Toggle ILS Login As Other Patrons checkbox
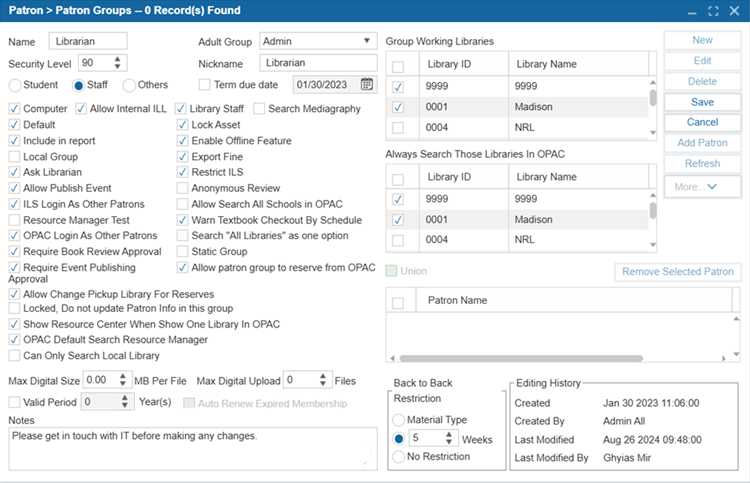 point(14,204)
